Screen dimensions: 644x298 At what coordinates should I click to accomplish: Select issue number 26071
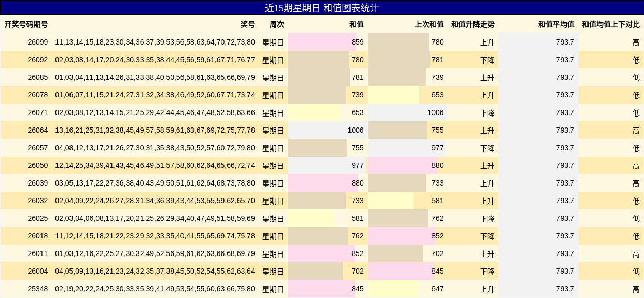(x=38, y=112)
